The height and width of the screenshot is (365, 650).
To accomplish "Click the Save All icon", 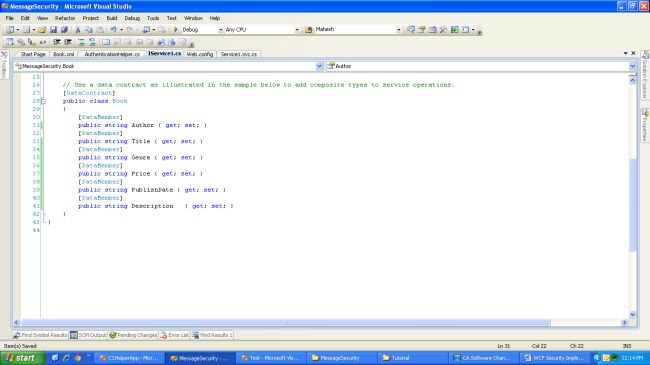I will (x=64, y=30).
